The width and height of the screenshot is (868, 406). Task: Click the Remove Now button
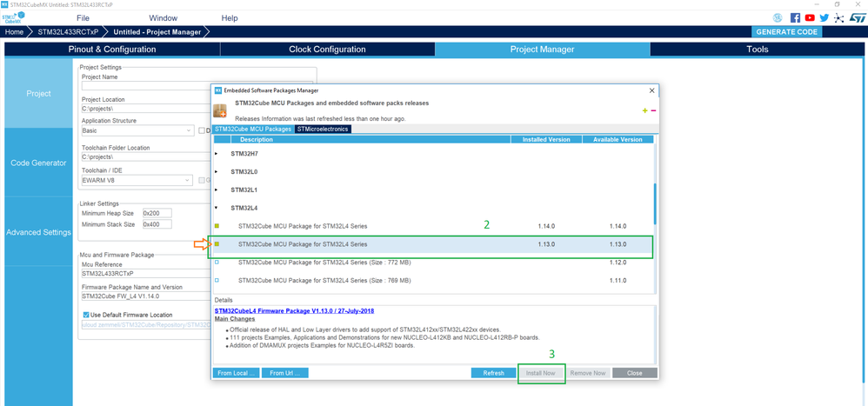tap(588, 373)
